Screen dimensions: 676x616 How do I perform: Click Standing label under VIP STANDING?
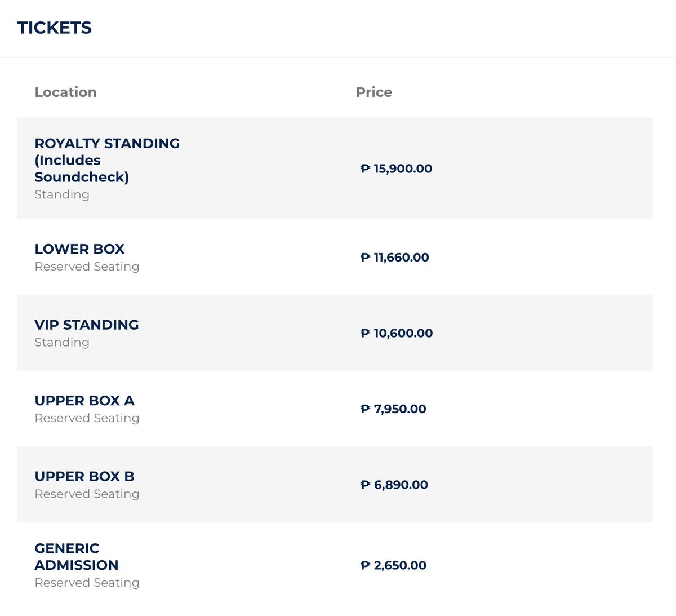tap(62, 343)
